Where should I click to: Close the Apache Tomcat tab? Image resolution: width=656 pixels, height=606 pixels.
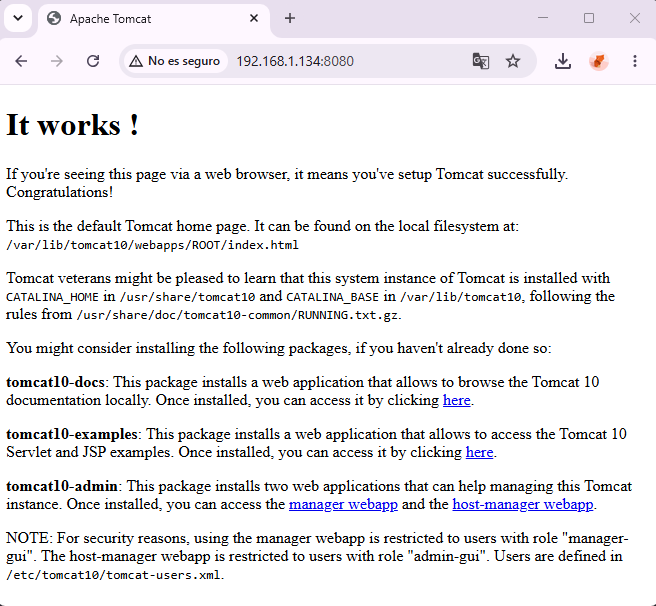[x=254, y=18]
